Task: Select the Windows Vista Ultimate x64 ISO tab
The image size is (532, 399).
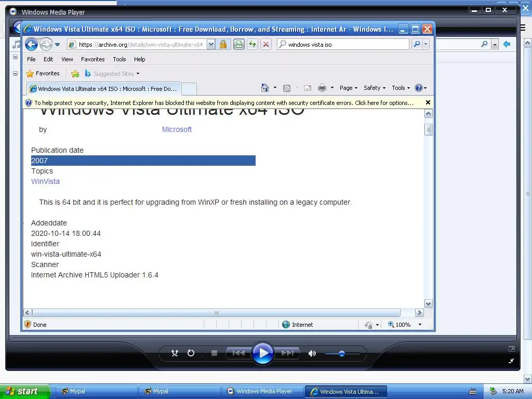Action: pyautogui.click(x=104, y=89)
